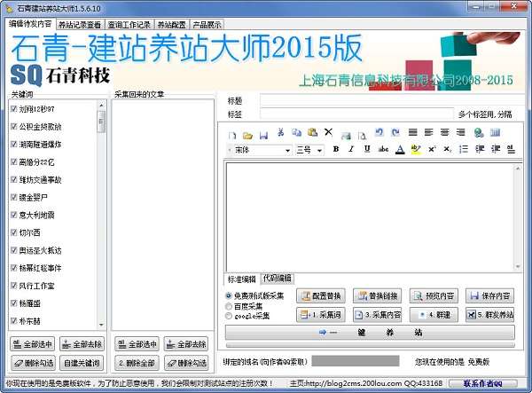Click the Insert hyperlink globe icon
The image size is (532, 393).
[x=479, y=133]
